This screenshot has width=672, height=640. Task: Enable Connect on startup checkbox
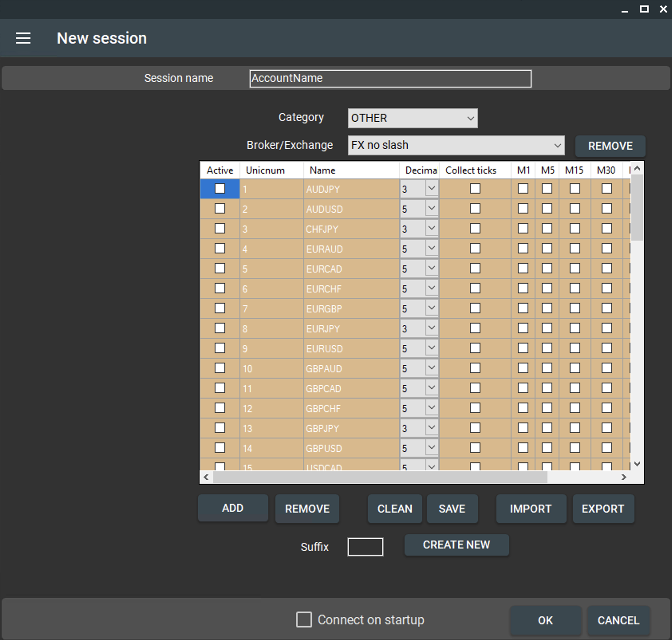(304, 620)
